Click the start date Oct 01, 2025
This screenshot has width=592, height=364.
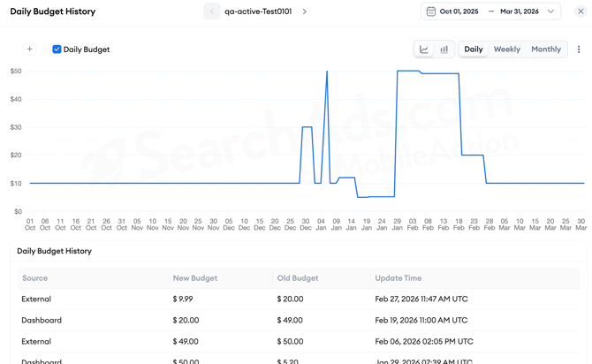459,11
